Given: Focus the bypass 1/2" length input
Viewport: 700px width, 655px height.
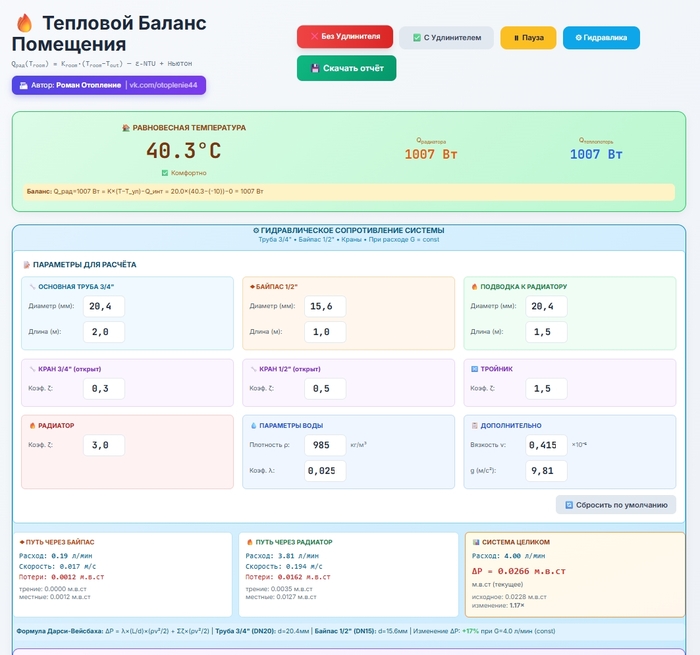Looking at the screenshot, I should [x=324, y=332].
